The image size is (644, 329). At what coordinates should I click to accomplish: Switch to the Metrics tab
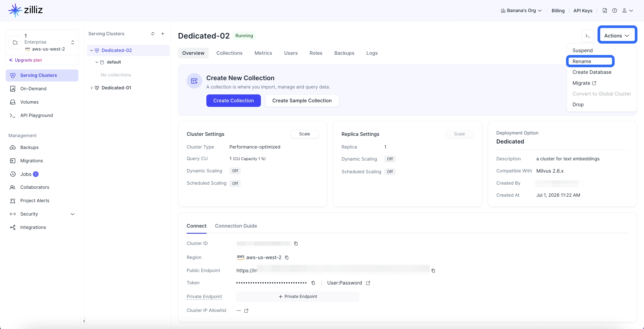263,53
